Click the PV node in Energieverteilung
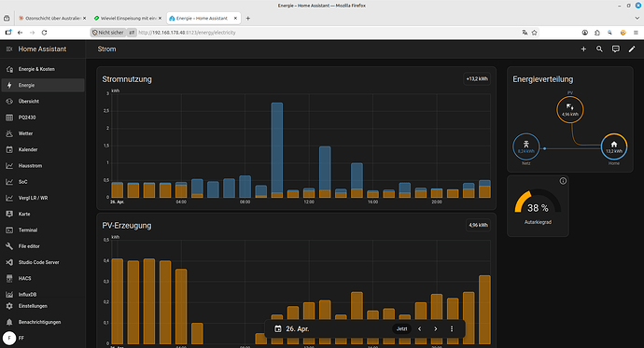This screenshot has width=644, height=348. 570,109
